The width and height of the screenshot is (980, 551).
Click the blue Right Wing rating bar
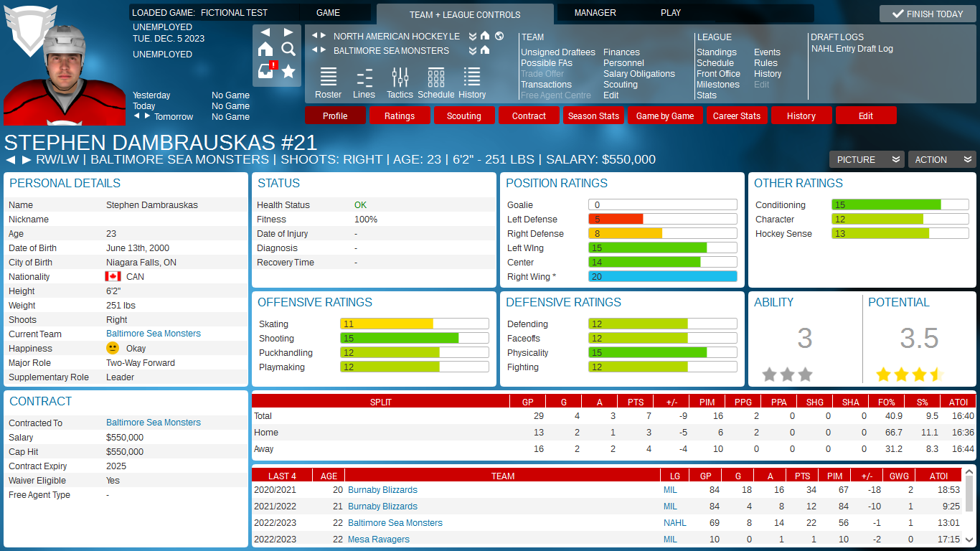click(662, 277)
